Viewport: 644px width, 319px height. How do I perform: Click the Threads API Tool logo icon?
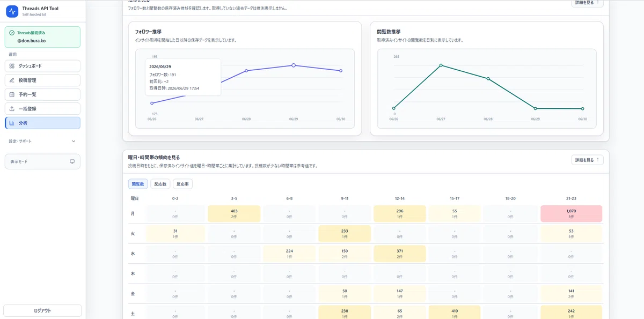coord(12,11)
